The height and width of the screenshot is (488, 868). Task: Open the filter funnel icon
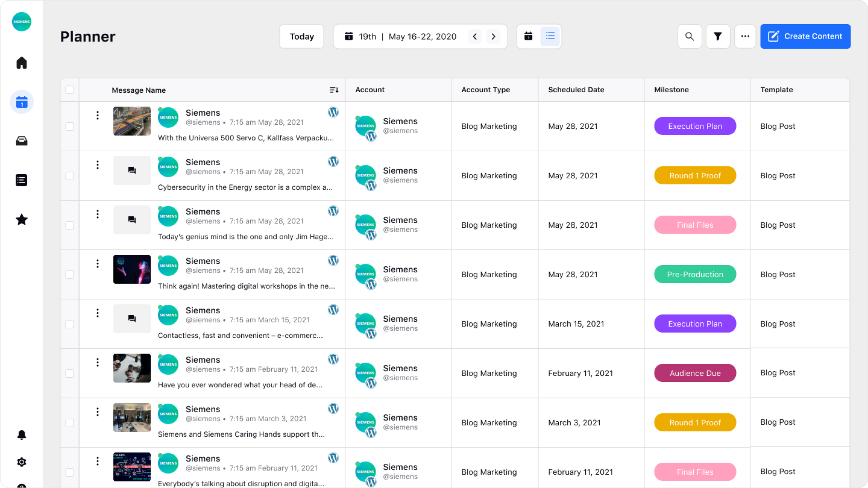click(718, 36)
